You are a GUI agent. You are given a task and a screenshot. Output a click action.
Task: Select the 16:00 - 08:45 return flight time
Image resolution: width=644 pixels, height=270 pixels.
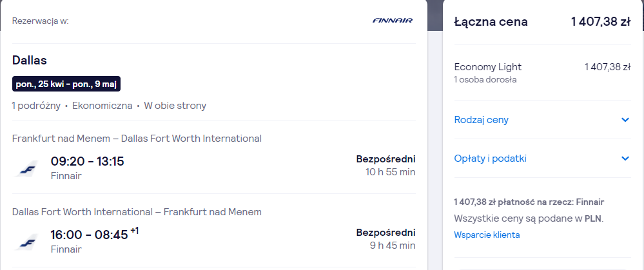[90, 235]
